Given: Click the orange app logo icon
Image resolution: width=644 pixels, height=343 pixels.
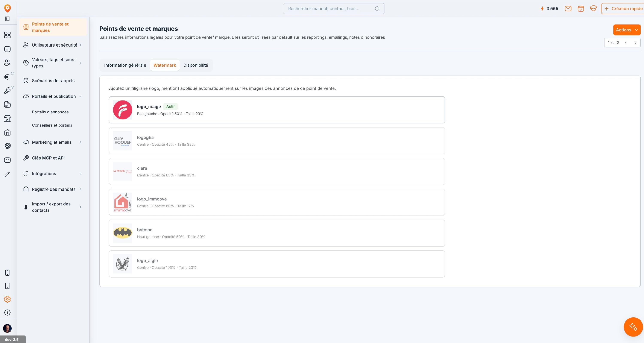Looking at the screenshot, I should 8,8.
